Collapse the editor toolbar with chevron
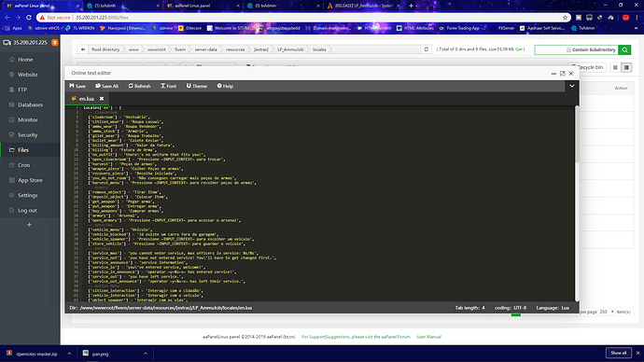644x362 pixels. point(572,86)
